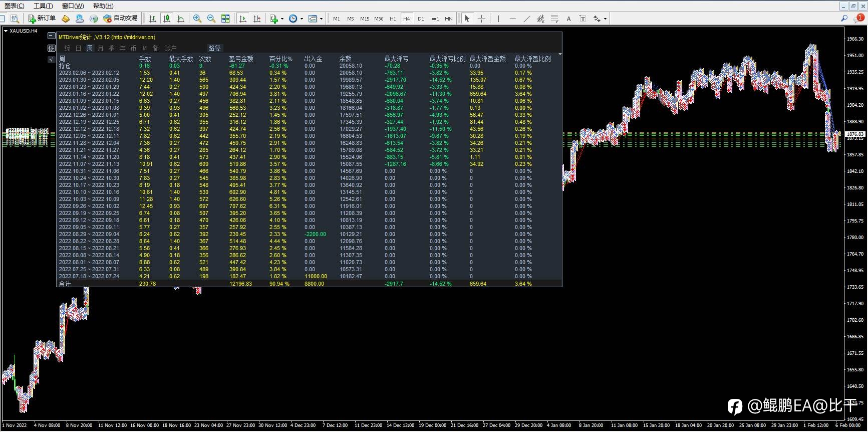Image resolution: width=868 pixels, height=432 pixels.
Task: Toggle 自动交易 auto trading button
Action: coord(120,19)
